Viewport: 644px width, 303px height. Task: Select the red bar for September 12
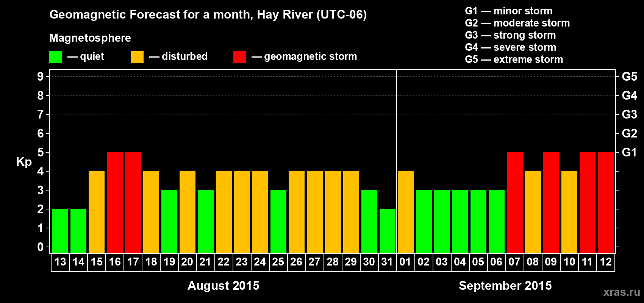(x=606, y=202)
